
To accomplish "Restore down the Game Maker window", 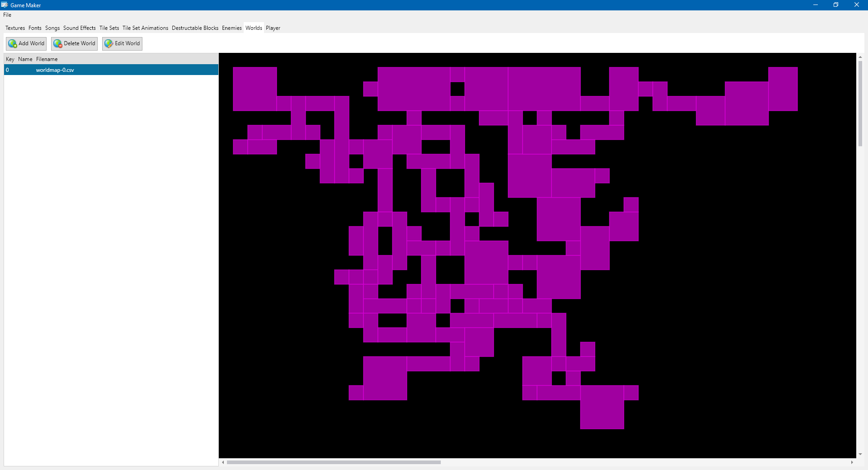I will coord(836,5).
